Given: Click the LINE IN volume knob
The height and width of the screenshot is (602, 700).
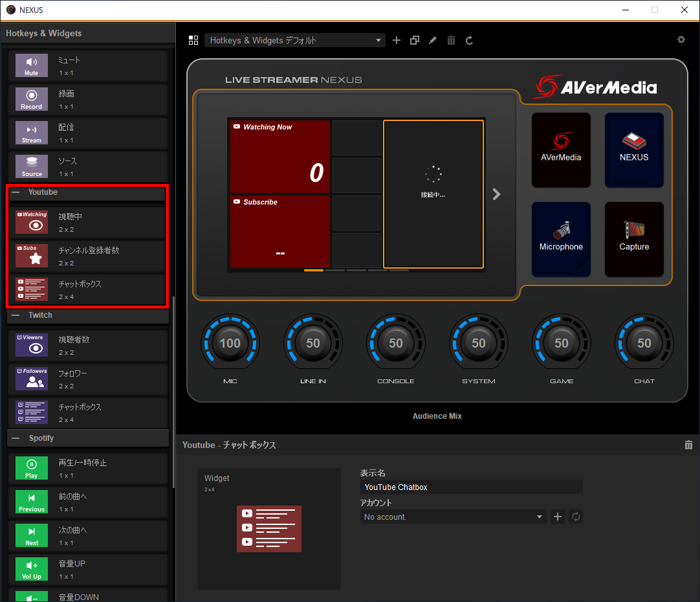Looking at the screenshot, I should click(x=313, y=343).
